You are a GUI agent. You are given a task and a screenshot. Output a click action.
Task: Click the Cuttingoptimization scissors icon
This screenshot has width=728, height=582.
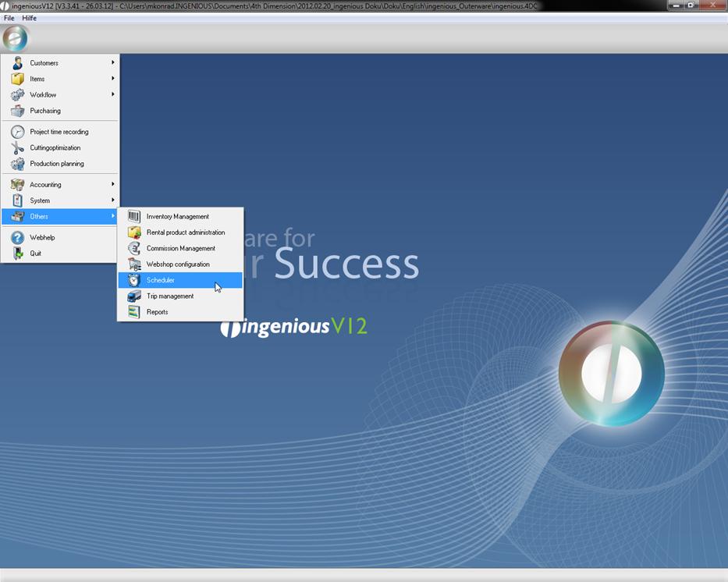(x=17, y=148)
